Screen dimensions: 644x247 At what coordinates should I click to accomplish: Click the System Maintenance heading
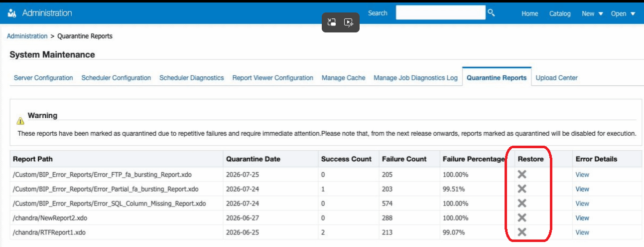pyautogui.click(x=52, y=54)
